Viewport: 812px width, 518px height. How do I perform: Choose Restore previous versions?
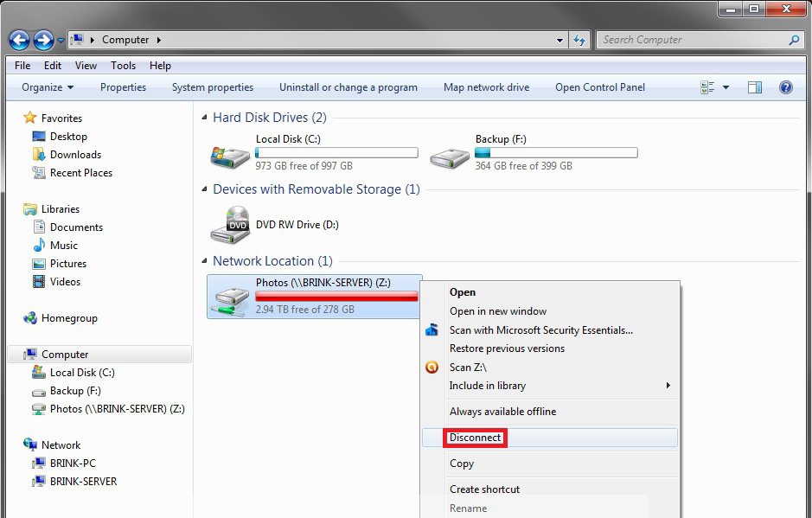pyautogui.click(x=550, y=349)
